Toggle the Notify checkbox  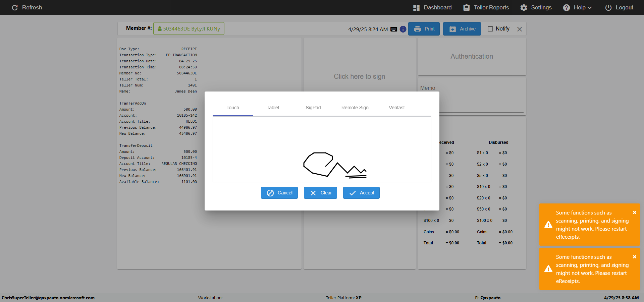click(490, 29)
